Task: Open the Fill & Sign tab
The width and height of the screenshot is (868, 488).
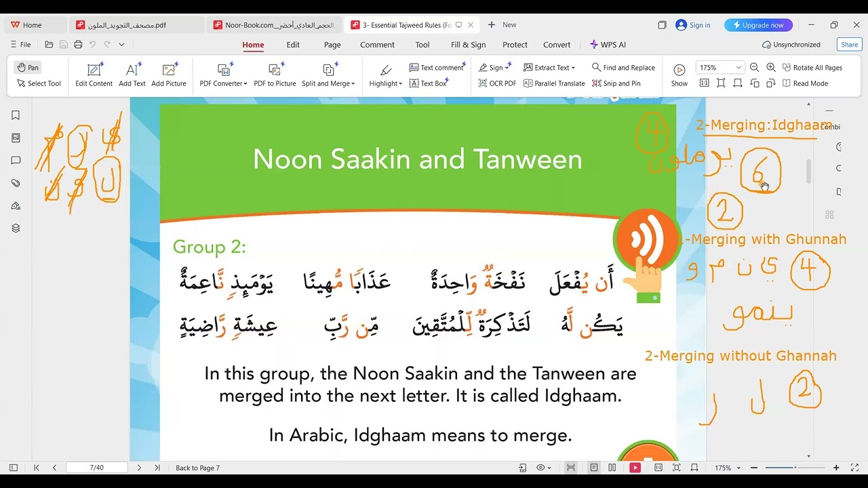Action: [x=469, y=45]
